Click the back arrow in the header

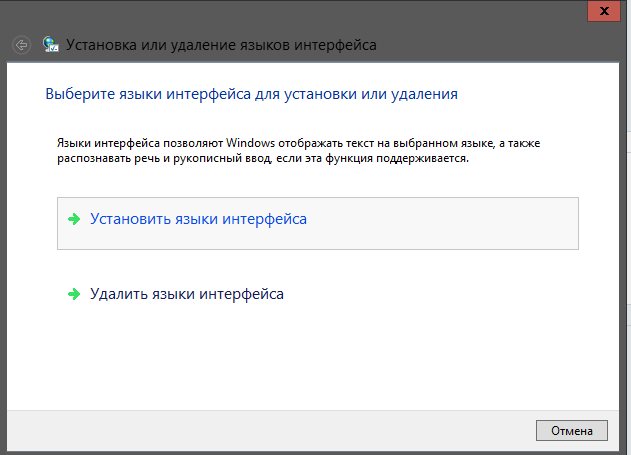tap(21, 45)
